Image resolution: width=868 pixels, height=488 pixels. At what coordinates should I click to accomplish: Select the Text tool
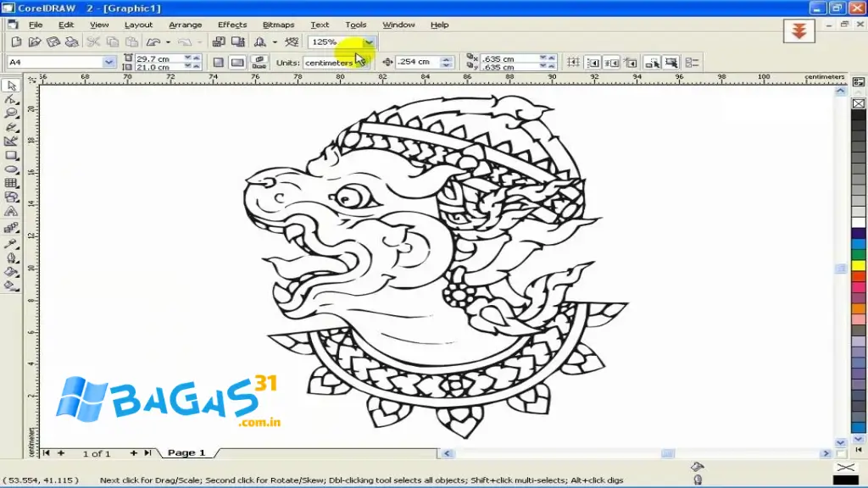pos(12,212)
